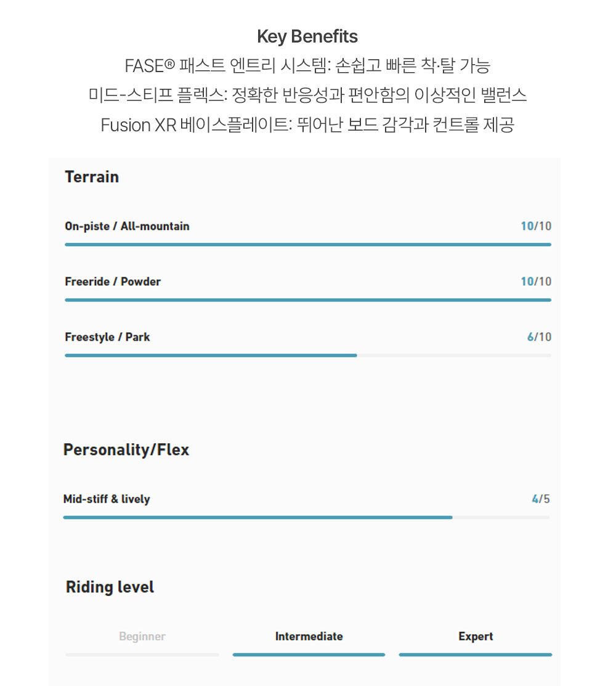Click the Fusion XR baseplate benefit line
Viewport: 616px width, 686px height.
tap(307, 125)
